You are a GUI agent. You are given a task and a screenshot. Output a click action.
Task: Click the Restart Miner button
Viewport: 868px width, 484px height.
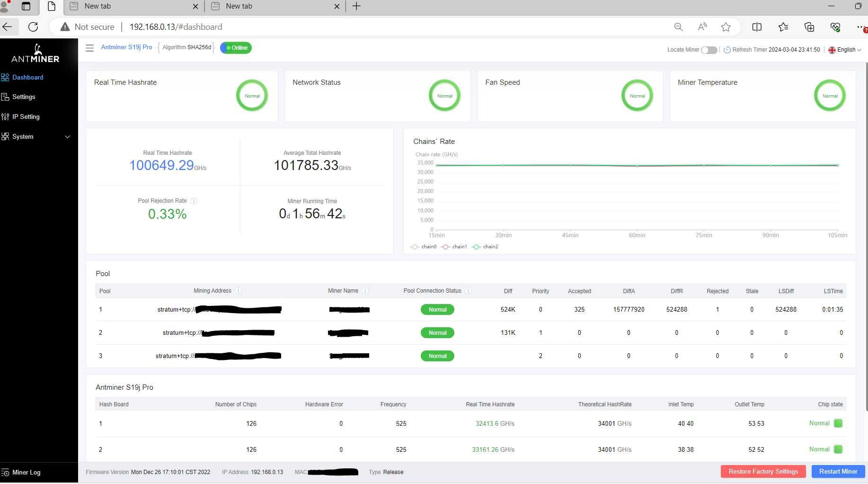838,471
